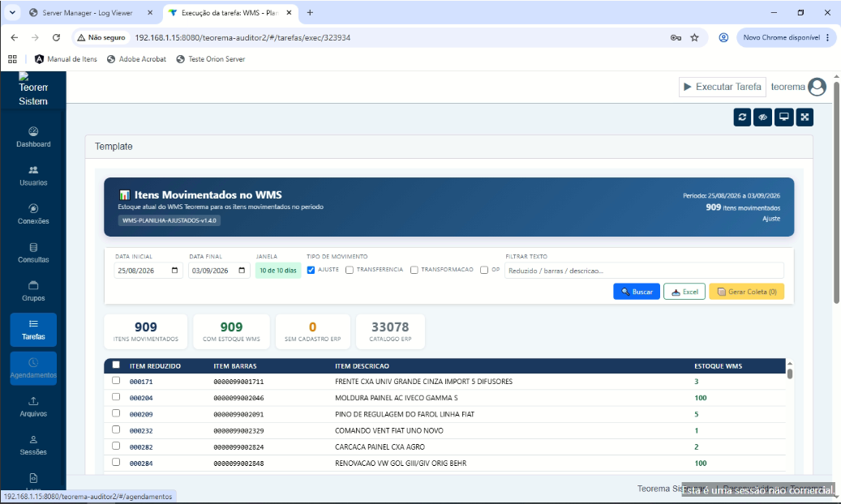Viewport: 841px width, 504px height.
Task: Open the Chrome profile icon
Action: [723, 37]
